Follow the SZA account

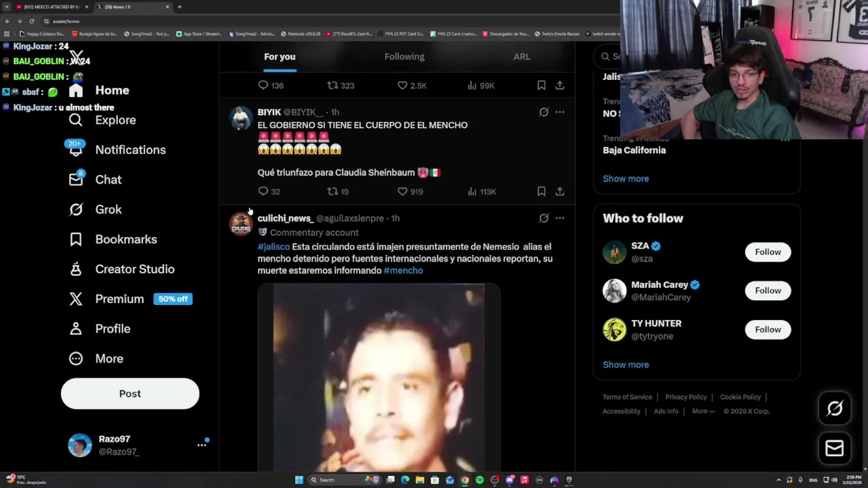(768, 252)
